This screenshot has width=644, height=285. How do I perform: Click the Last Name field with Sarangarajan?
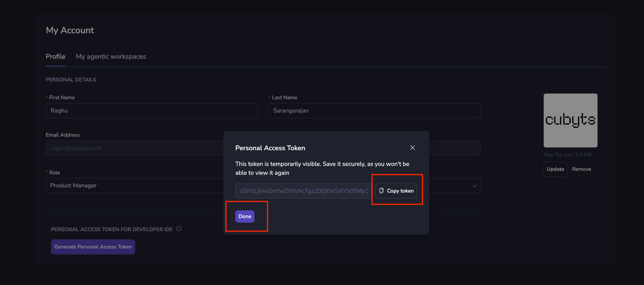click(374, 111)
